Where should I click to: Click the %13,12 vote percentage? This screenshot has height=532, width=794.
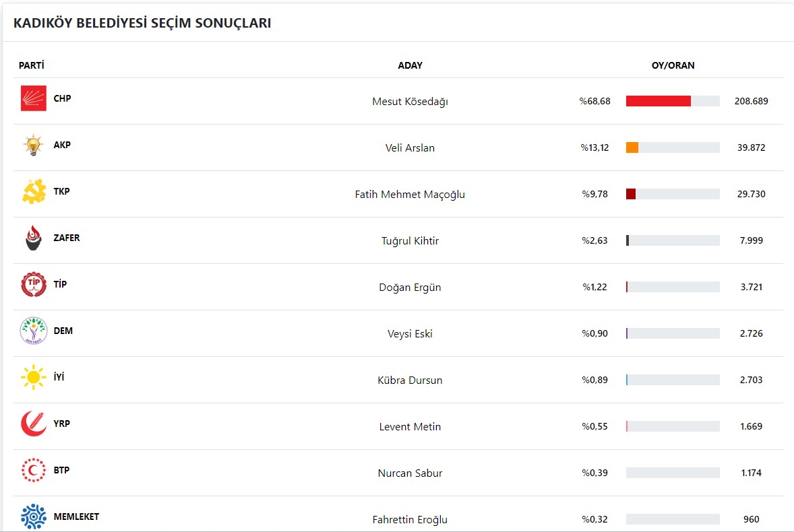click(595, 147)
